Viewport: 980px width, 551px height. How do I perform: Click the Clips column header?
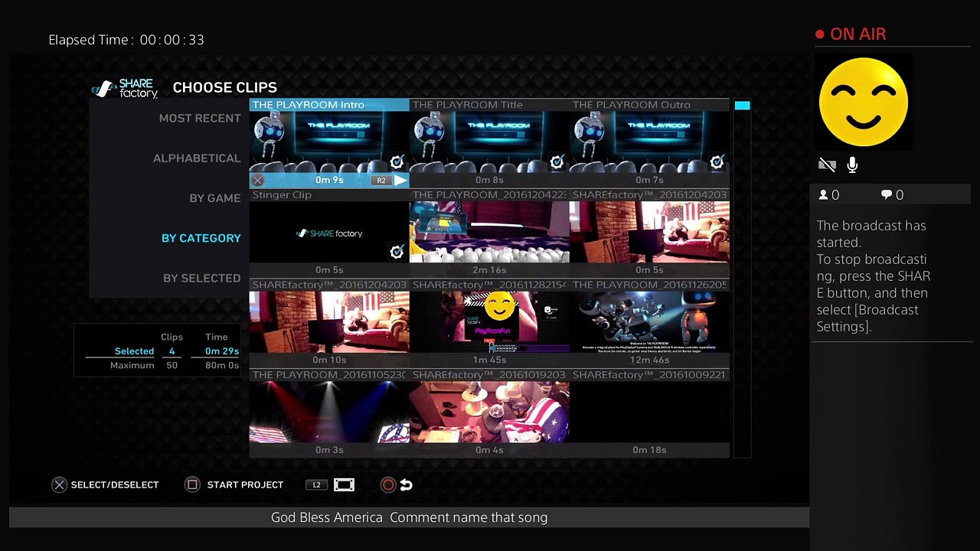click(x=172, y=337)
